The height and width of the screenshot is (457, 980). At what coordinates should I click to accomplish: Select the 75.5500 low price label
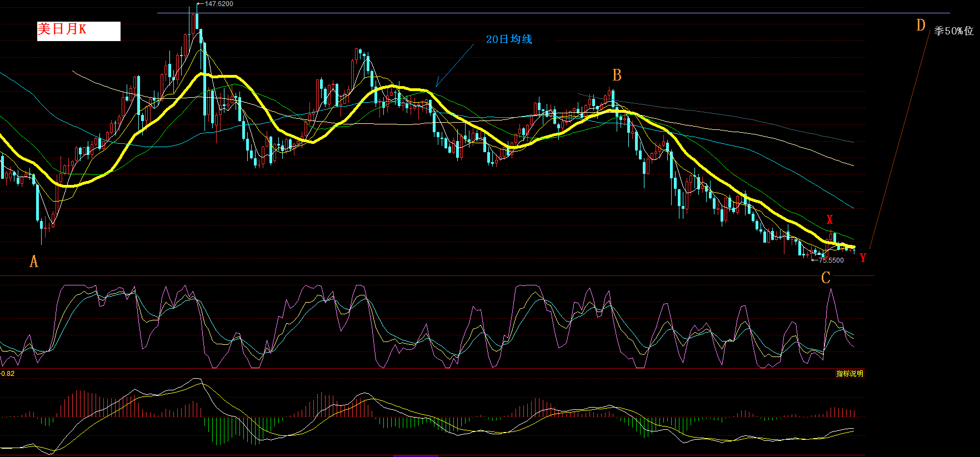coord(831,260)
